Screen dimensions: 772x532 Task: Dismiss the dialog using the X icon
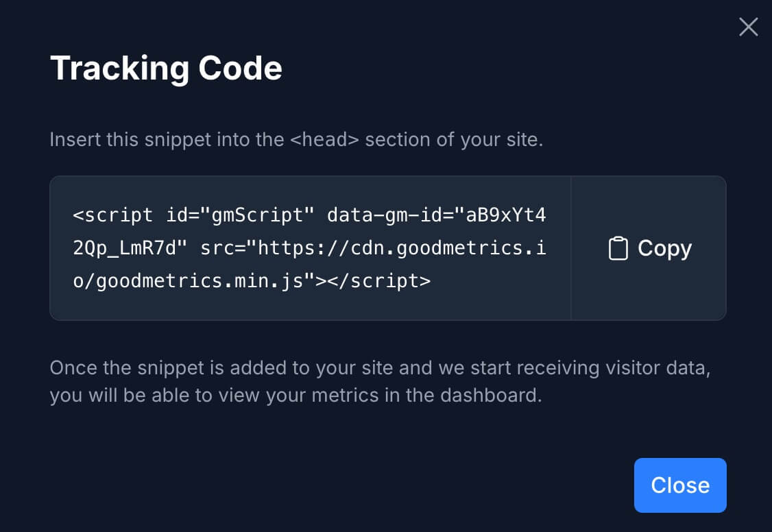click(748, 27)
